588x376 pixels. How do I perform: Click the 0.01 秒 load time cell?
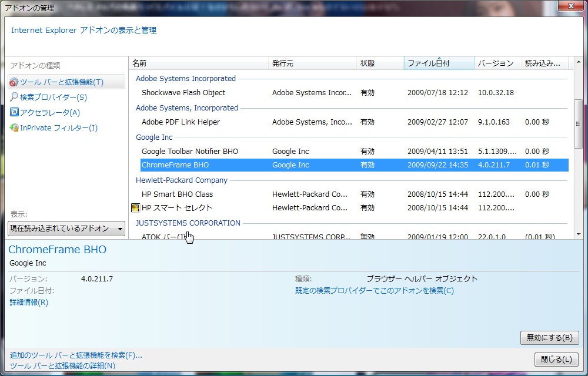537,164
